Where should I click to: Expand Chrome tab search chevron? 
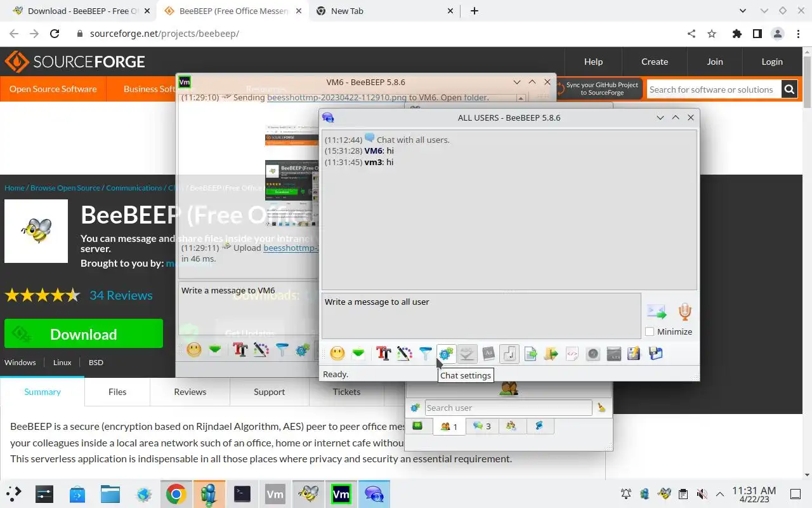(x=743, y=11)
